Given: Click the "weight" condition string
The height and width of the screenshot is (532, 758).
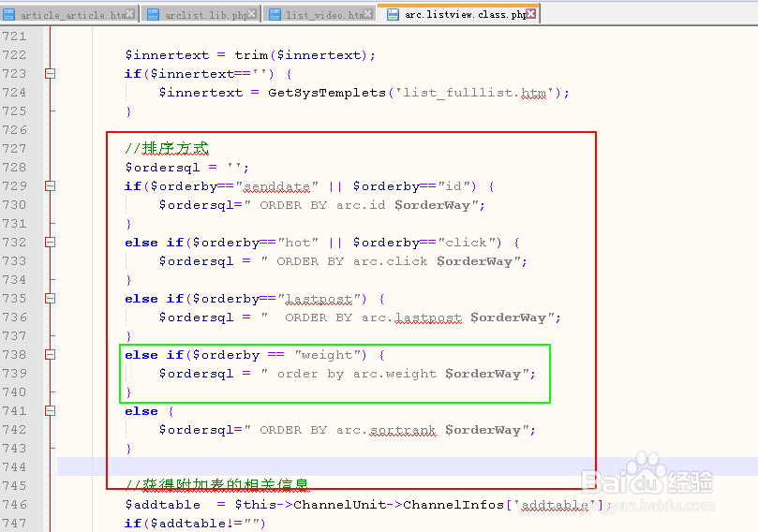Looking at the screenshot, I should coord(327,355).
